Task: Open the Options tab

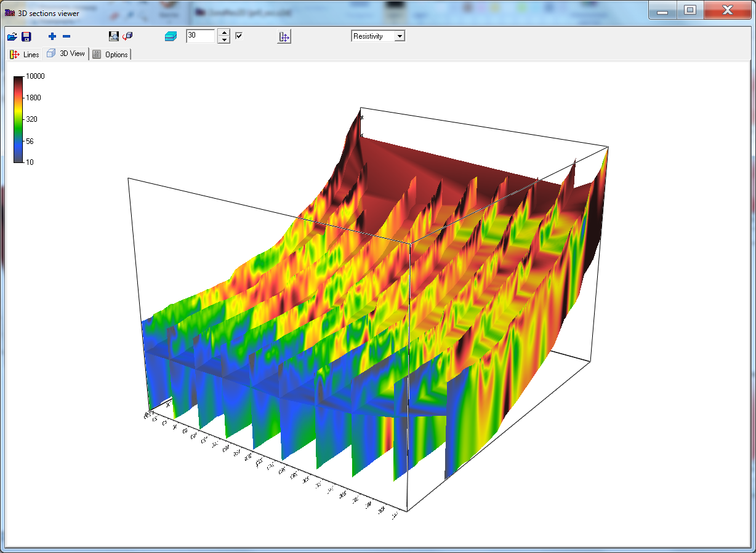Action: pyautogui.click(x=111, y=55)
